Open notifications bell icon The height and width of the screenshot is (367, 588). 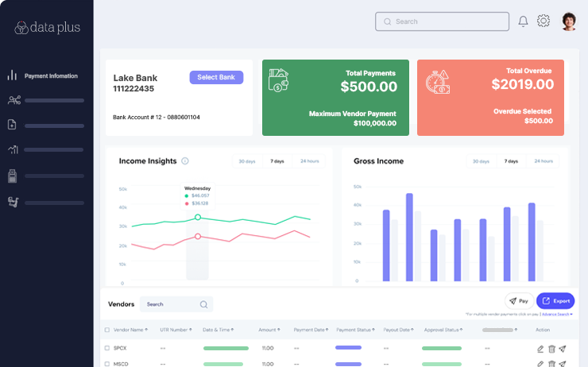pos(523,21)
